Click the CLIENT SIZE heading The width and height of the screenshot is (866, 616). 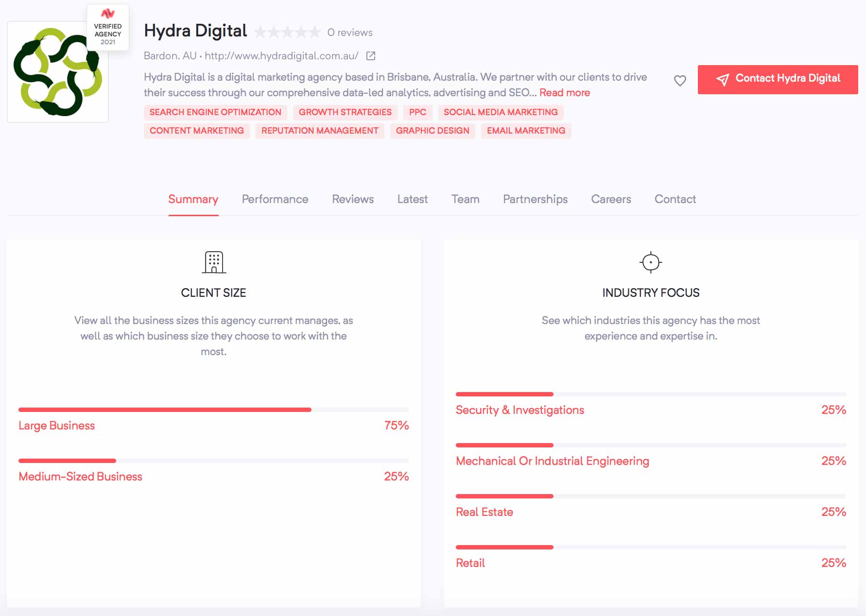pos(214,293)
